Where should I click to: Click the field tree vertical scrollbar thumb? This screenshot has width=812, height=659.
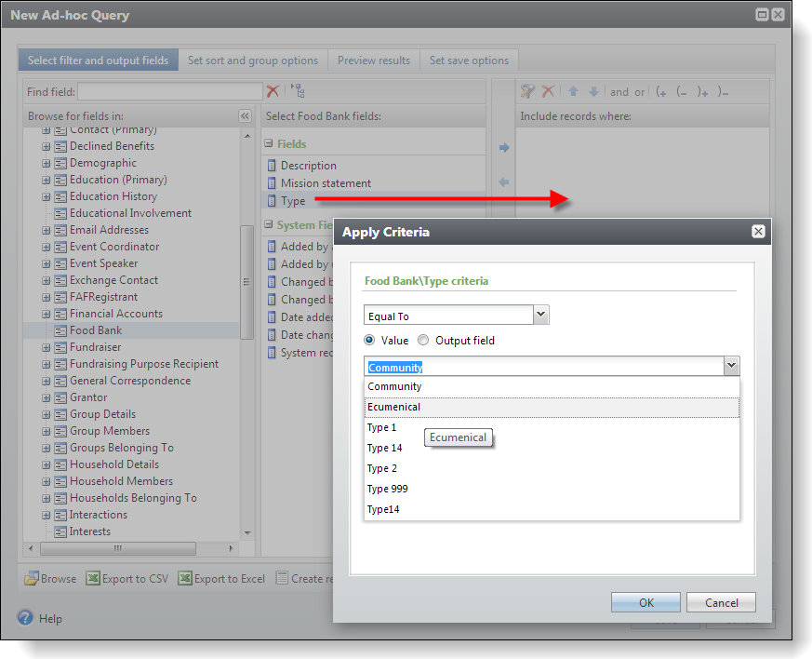pyautogui.click(x=247, y=282)
